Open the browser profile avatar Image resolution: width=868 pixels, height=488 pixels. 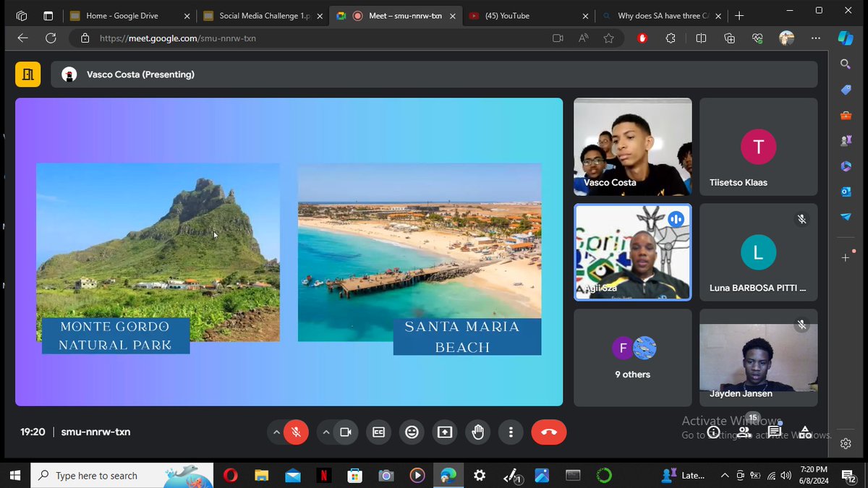tap(787, 38)
